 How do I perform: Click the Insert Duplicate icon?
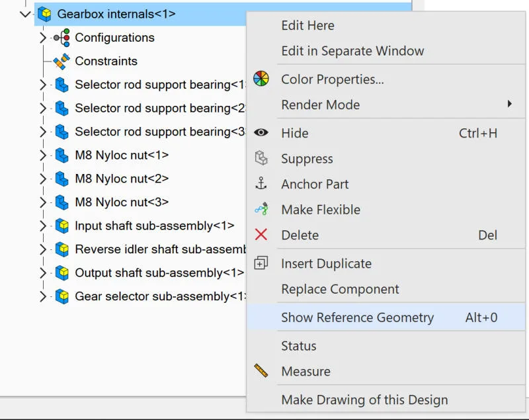[261, 263]
